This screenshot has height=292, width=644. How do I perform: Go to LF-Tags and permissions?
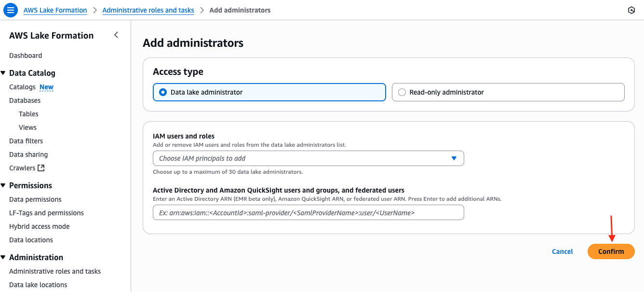point(46,213)
